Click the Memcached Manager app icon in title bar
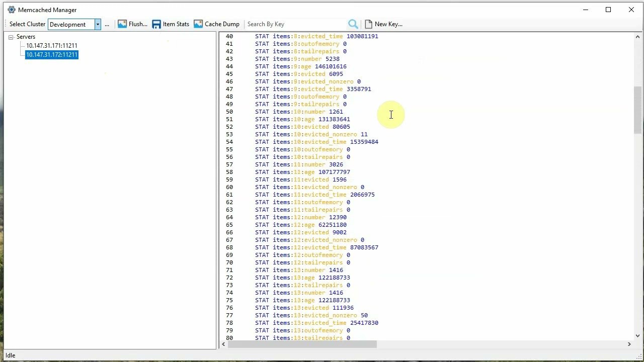Screen dimensions: 644x362 (x=12, y=10)
